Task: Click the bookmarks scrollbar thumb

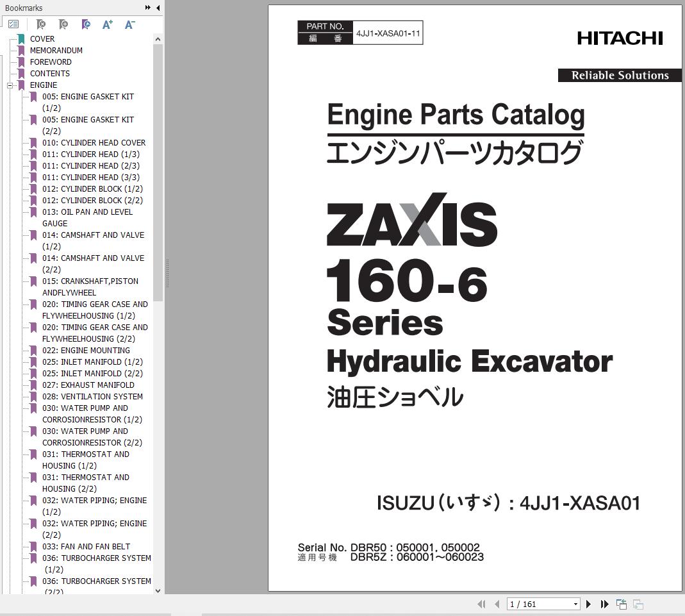Action: (x=158, y=172)
